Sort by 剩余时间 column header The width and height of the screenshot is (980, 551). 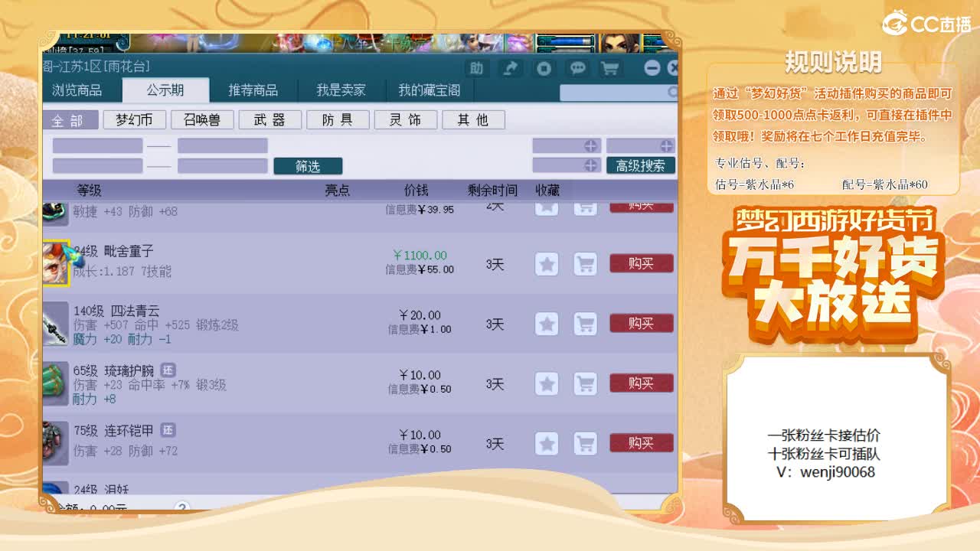pyautogui.click(x=492, y=191)
